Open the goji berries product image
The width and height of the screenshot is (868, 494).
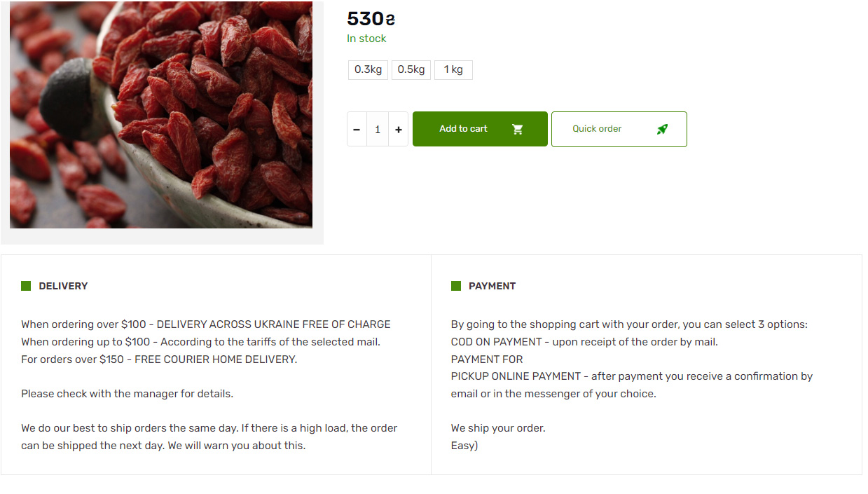click(x=161, y=115)
